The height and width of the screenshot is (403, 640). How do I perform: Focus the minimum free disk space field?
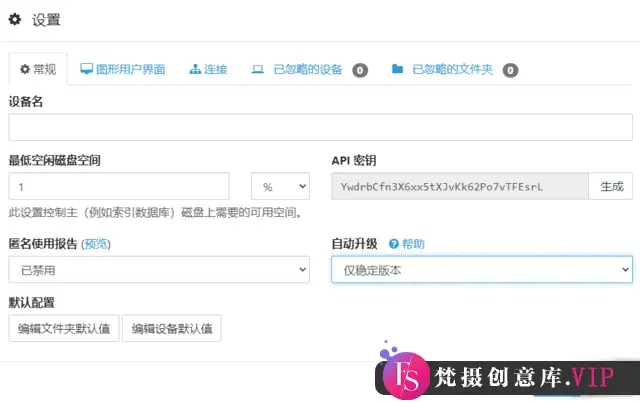[x=119, y=186]
